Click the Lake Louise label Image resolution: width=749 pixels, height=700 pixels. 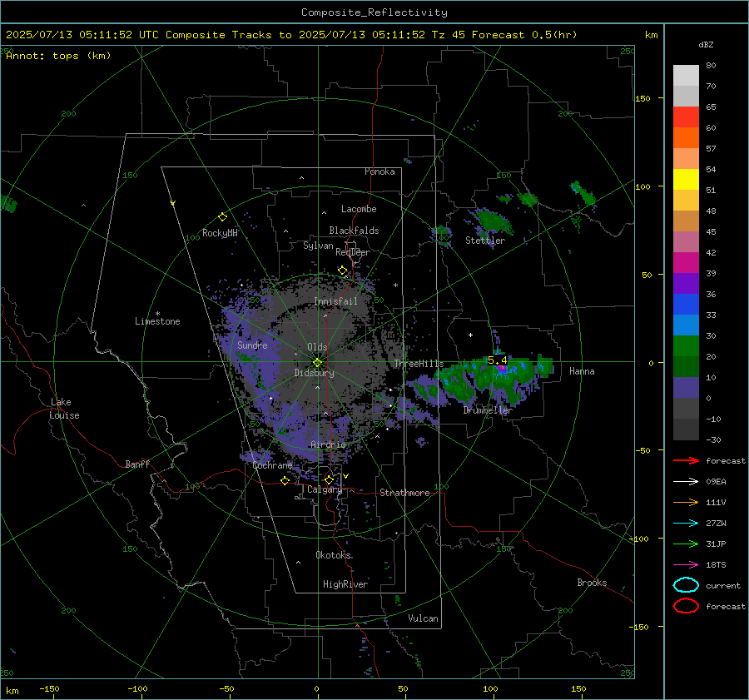click(x=64, y=409)
